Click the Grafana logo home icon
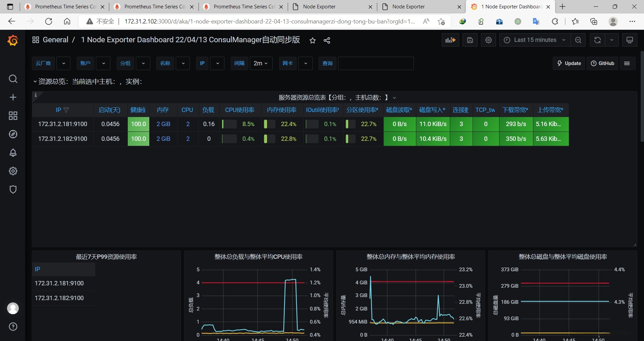644x341 pixels. tap(13, 41)
